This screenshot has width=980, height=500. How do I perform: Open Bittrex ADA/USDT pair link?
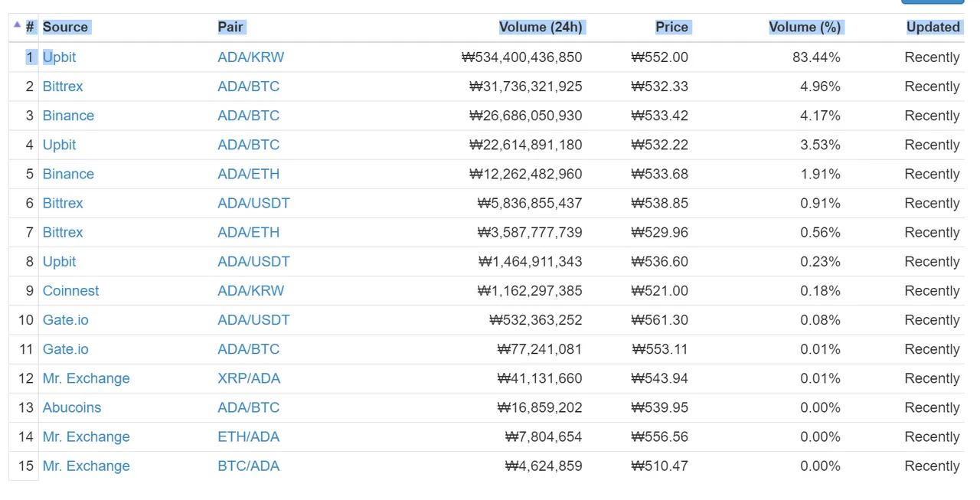[x=253, y=203]
